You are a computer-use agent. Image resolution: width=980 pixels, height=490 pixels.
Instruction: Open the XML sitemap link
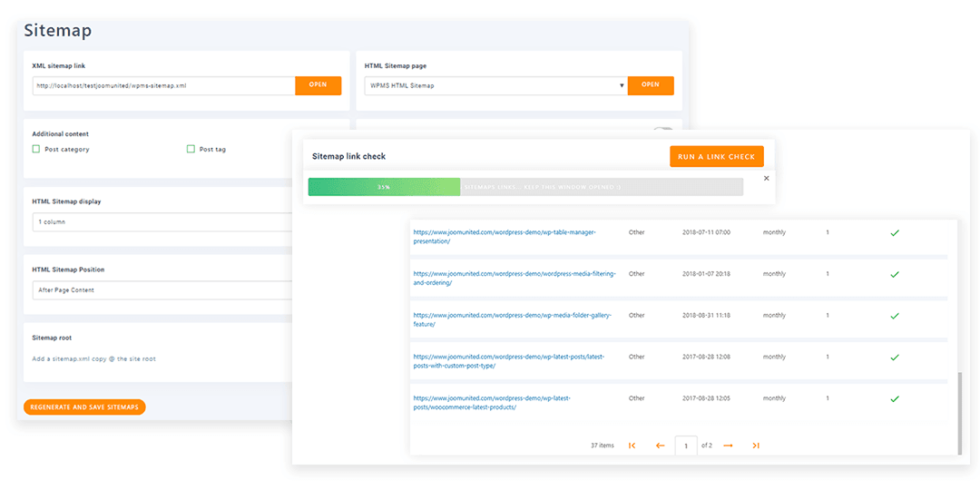point(318,85)
